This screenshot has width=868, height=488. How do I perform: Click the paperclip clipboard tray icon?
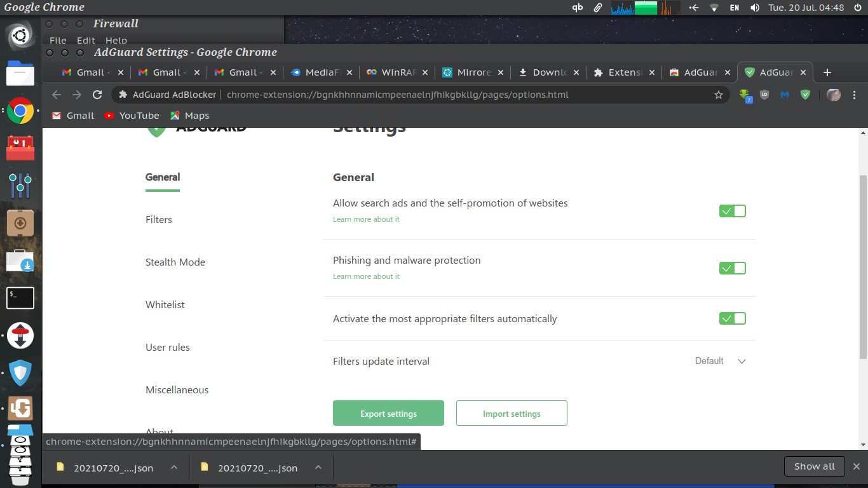598,8
